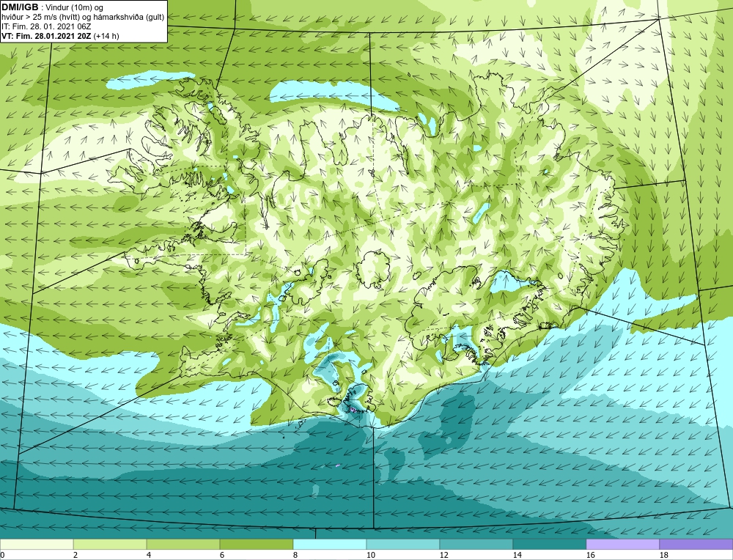Viewport: 733px width, 560px height.
Task: Click the 2–4 m/s light green legend swatch
Action: 110,544
